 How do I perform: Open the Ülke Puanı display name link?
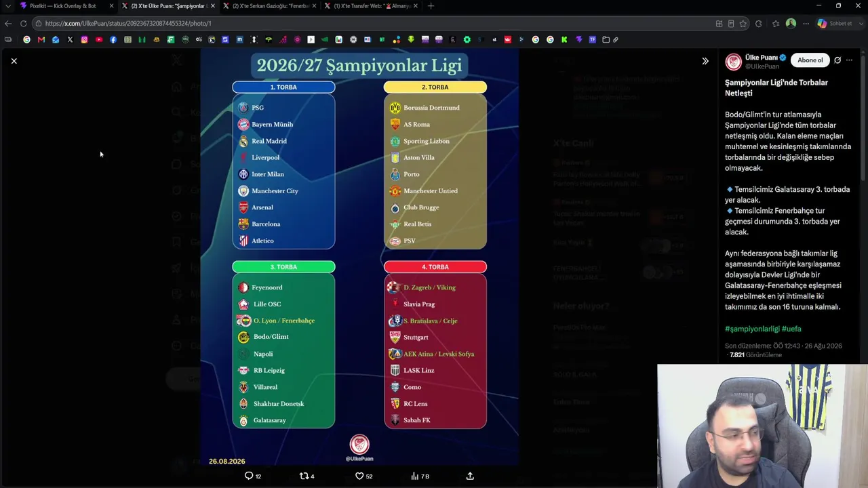tap(762, 58)
